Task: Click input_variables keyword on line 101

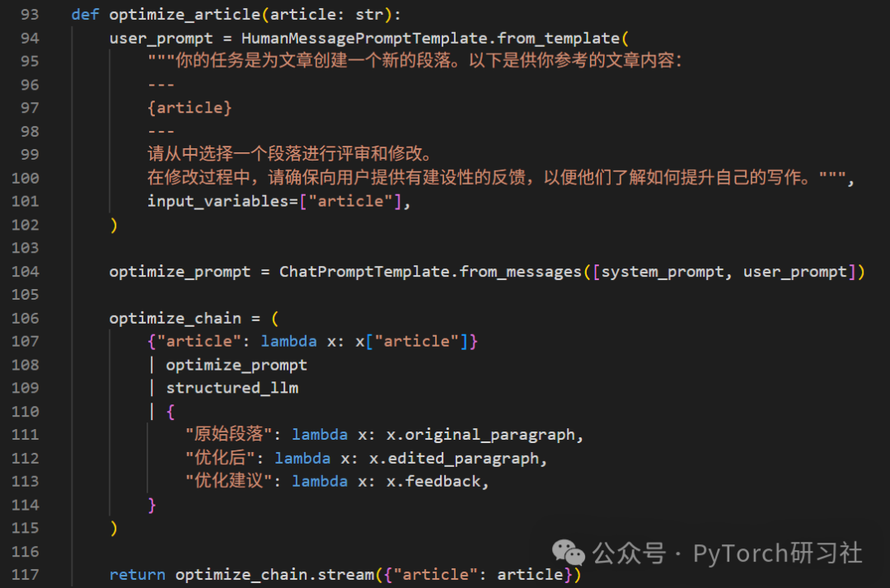Action: (218, 201)
